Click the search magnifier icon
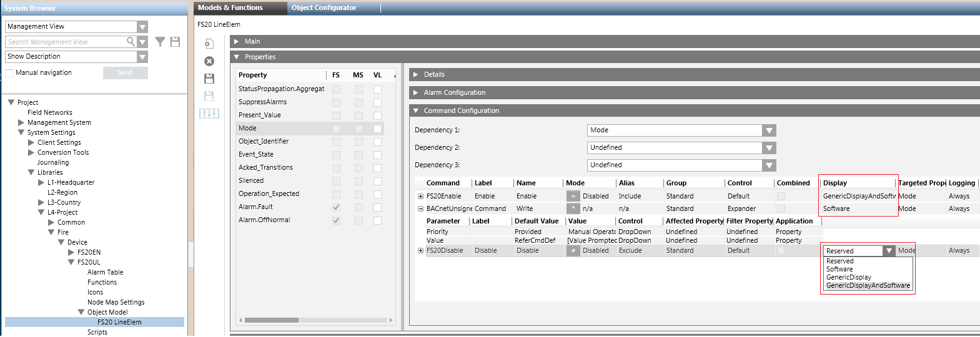 [131, 42]
